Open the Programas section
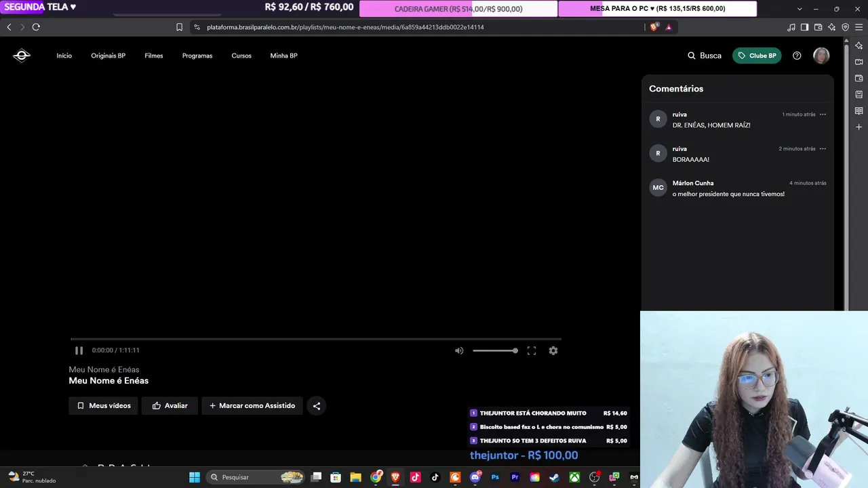Viewport: 868px width, 488px height. coord(197,56)
